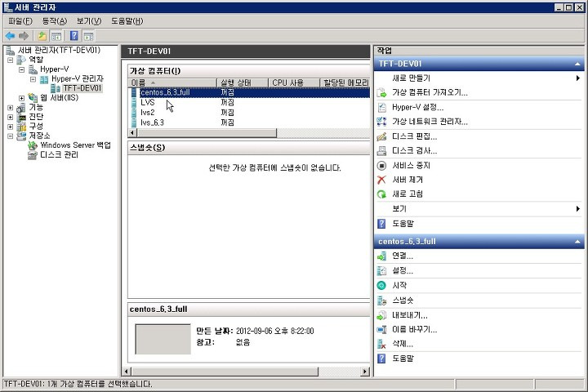Open the 도움말(H) menu
588x392 pixels.
[127, 21]
